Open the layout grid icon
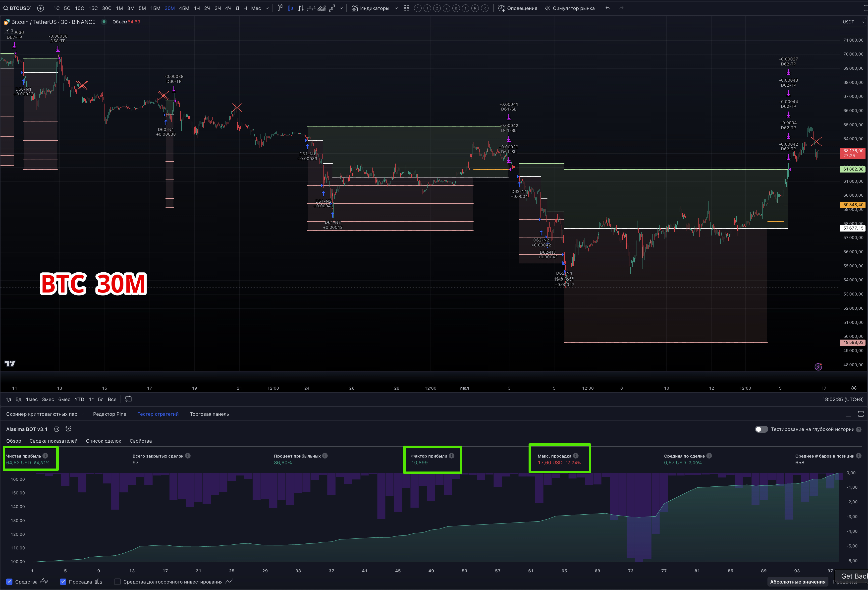Screen dimensions: 868x590 [406, 8]
